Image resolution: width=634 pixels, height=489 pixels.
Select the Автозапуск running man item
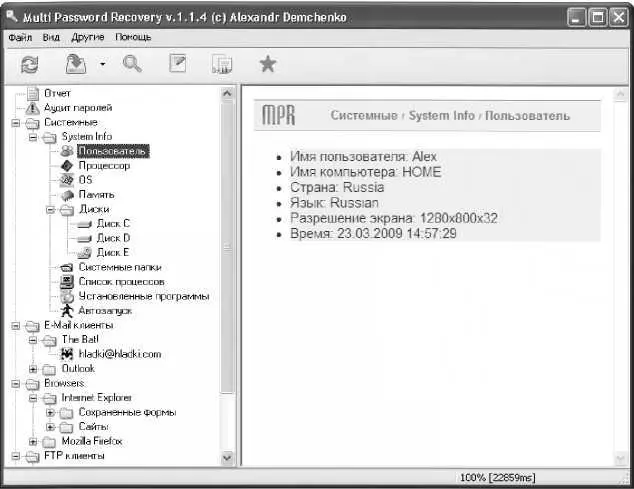[105, 311]
